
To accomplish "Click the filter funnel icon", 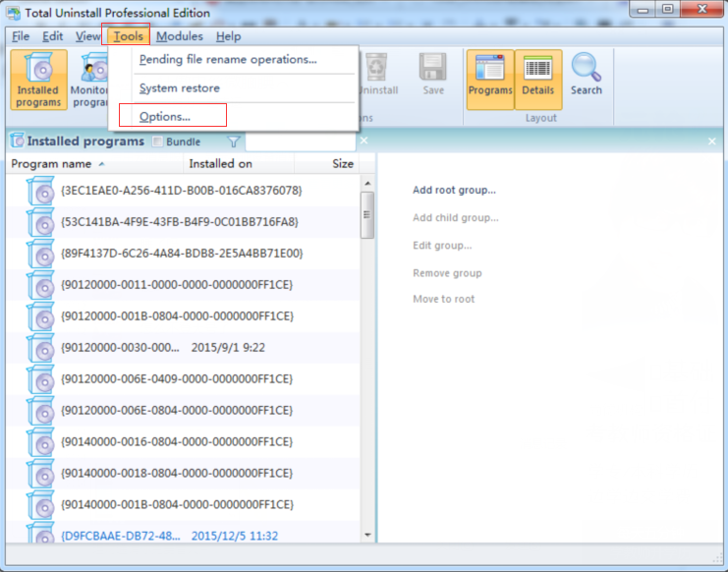I will pos(234,142).
